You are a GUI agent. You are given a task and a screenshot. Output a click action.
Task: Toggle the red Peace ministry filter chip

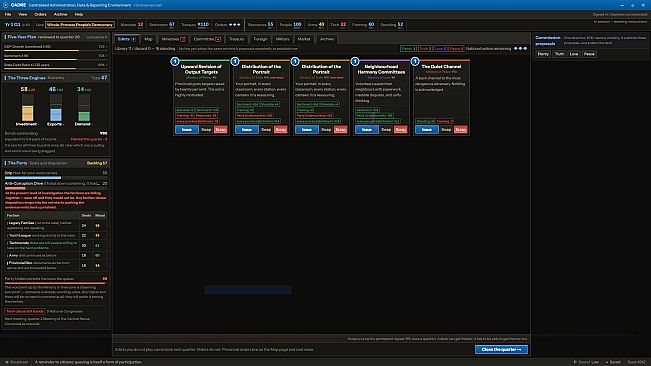point(456,49)
